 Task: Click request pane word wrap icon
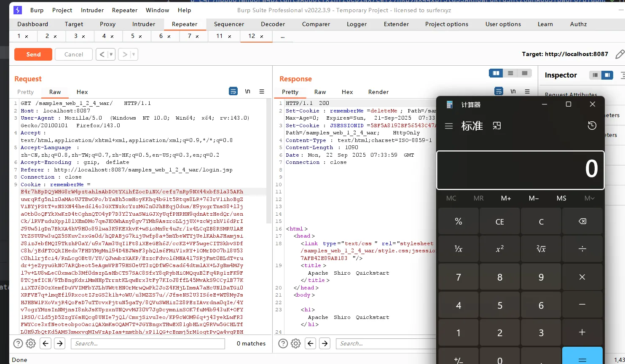coord(233,91)
